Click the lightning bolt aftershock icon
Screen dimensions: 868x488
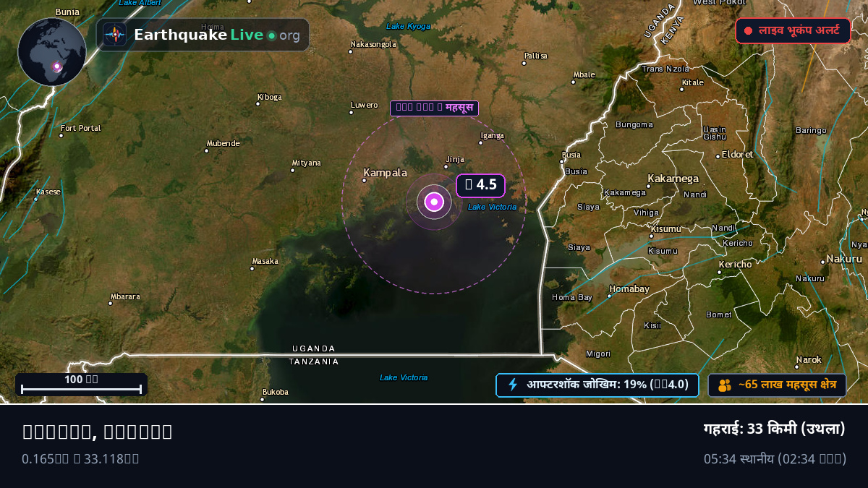(513, 385)
